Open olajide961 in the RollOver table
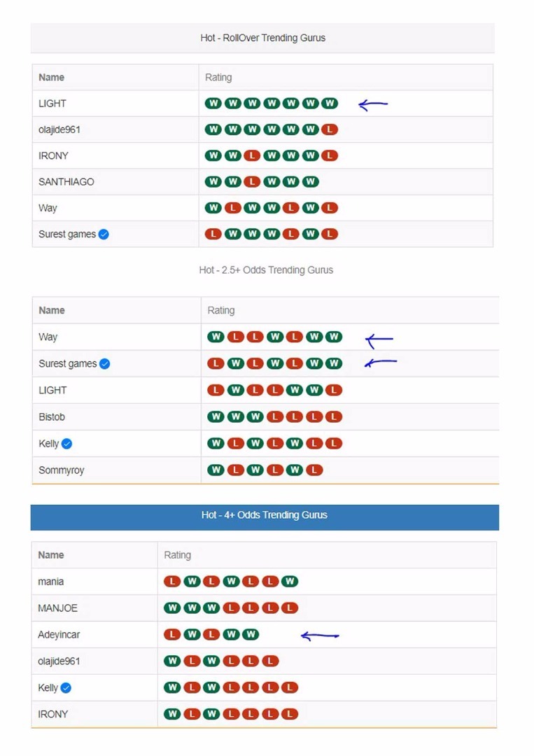The width and height of the screenshot is (534, 756). tap(59, 129)
